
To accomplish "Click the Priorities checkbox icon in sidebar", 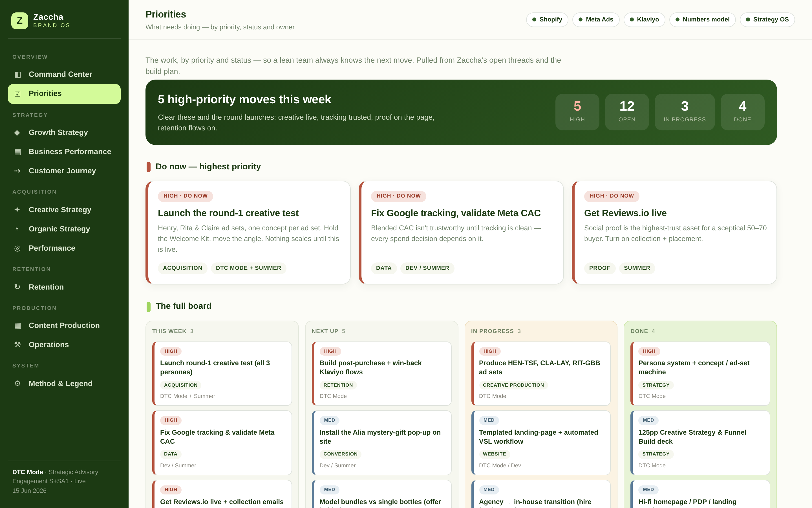I will 17,94.
